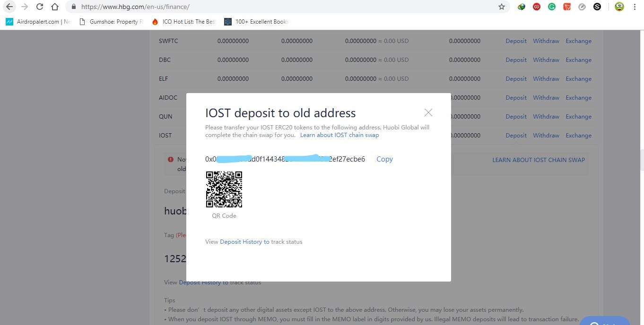Click Withdraw in DBC row

[546, 60]
